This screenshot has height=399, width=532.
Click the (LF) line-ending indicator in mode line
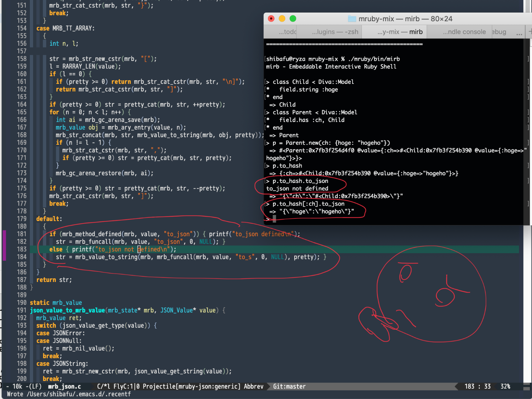(x=34, y=386)
